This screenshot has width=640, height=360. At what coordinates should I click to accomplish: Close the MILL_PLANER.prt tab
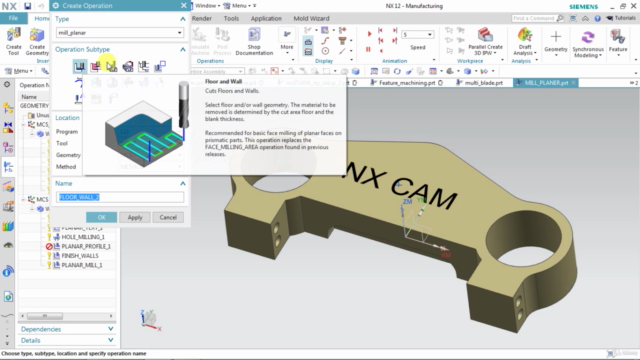[573, 82]
